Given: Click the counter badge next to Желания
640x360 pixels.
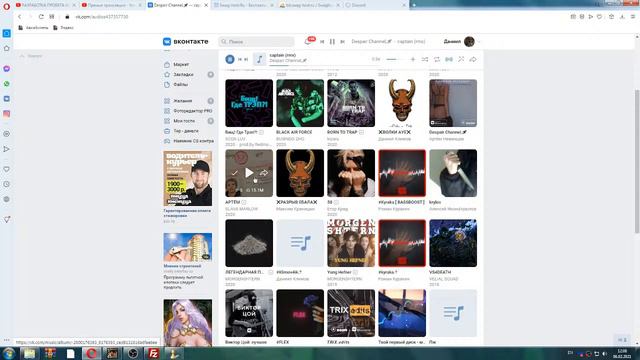Looking at the screenshot, I should [x=211, y=101].
